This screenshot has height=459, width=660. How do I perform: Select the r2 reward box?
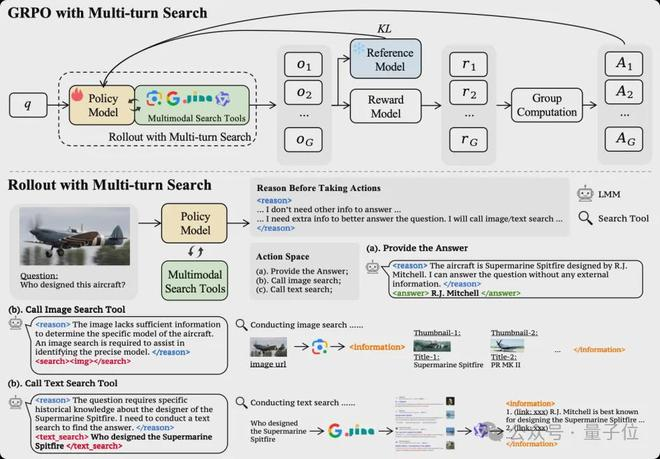coord(468,92)
